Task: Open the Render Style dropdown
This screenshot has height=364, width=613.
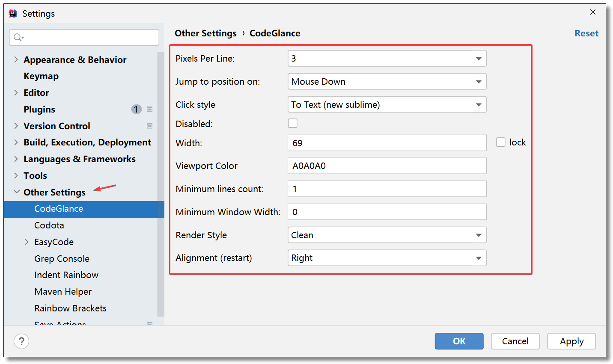Action: coord(387,235)
